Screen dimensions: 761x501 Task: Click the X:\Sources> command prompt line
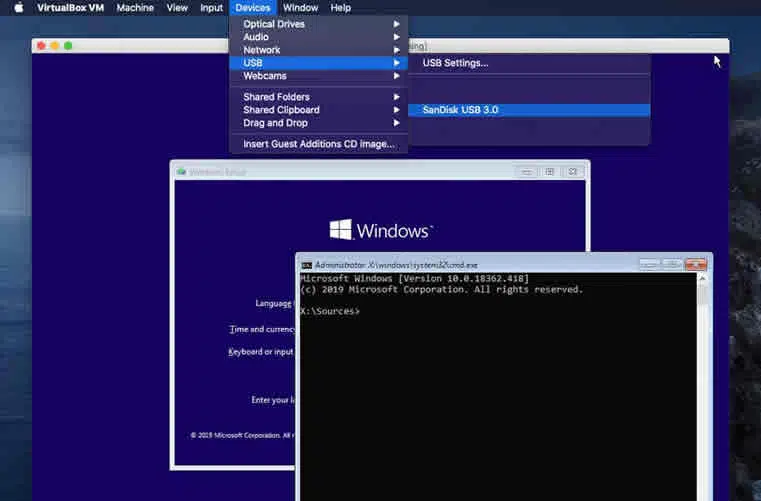pyautogui.click(x=330, y=311)
